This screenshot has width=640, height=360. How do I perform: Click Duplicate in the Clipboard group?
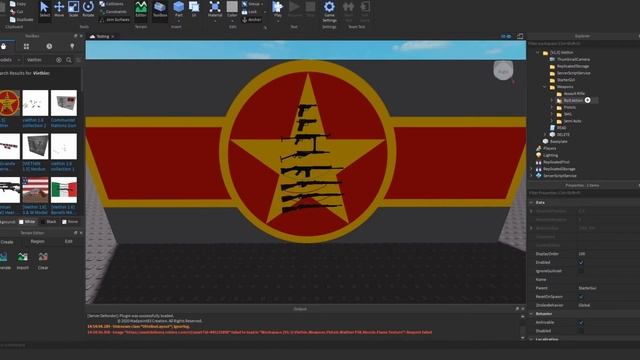point(22,19)
